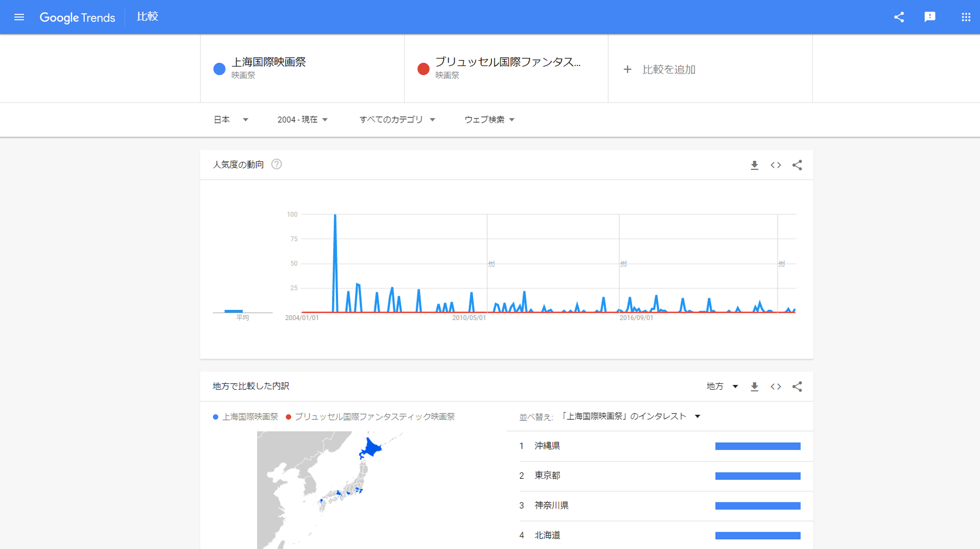This screenshot has width=980, height=549.
Task: Click the rightmost note marker on chart
Action: pos(782,264)
